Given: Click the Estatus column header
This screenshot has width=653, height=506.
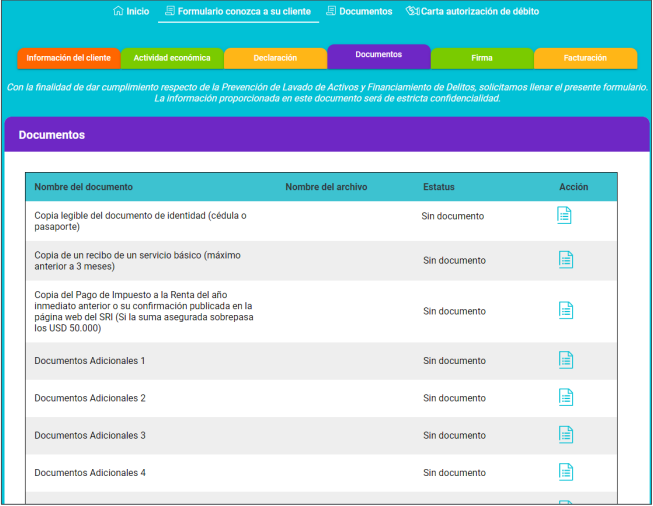Looking at the screenshot, I should click(438, 187).
